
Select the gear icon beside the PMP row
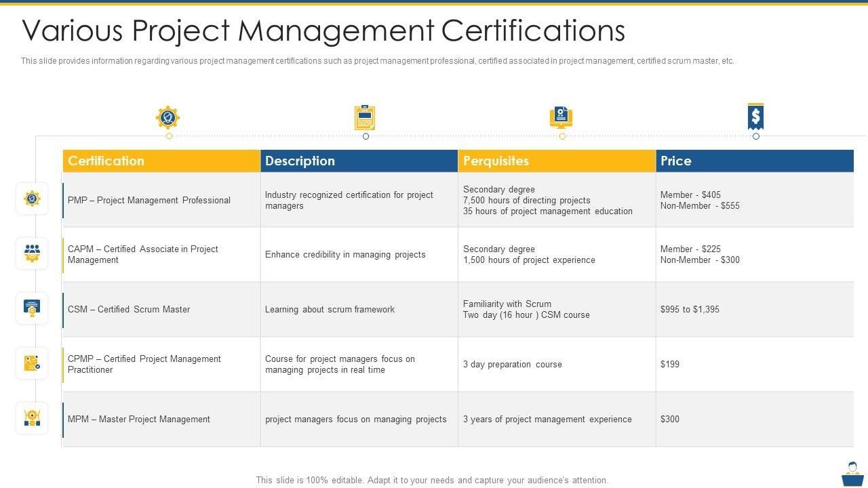(x=32, y=199)
